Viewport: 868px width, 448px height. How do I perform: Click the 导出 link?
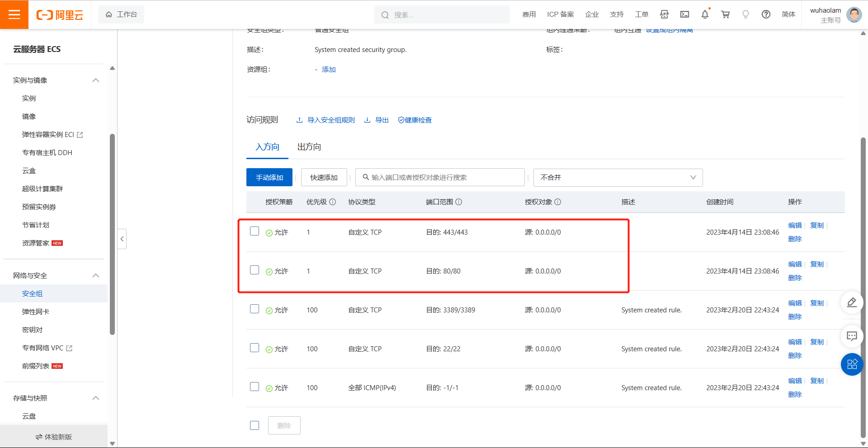click(x=377, y=120)
